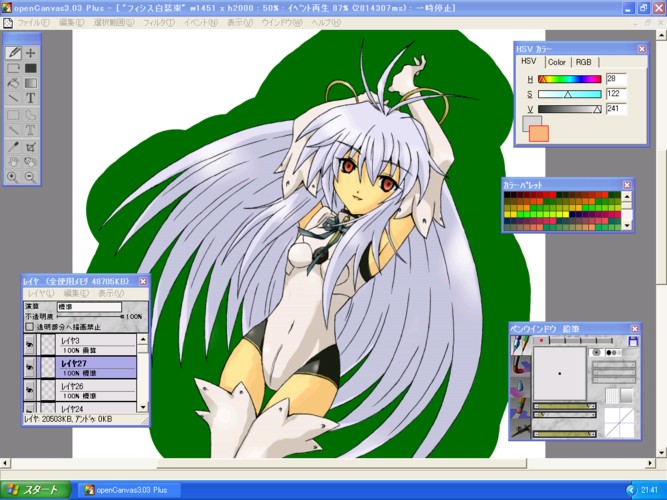This screenshot has height=500, width=667.
Task: Open the layer blend mode (演算) box
Action: click(x=89, y=306)
